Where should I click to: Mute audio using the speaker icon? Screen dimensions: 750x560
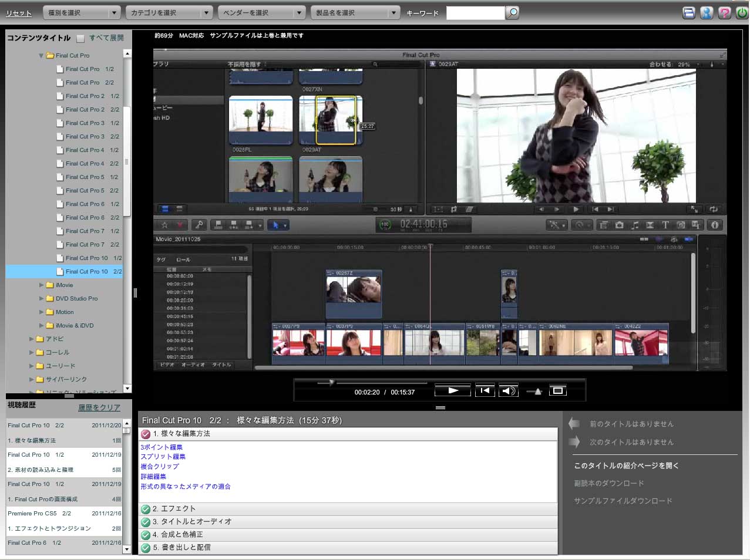point(508,391)
